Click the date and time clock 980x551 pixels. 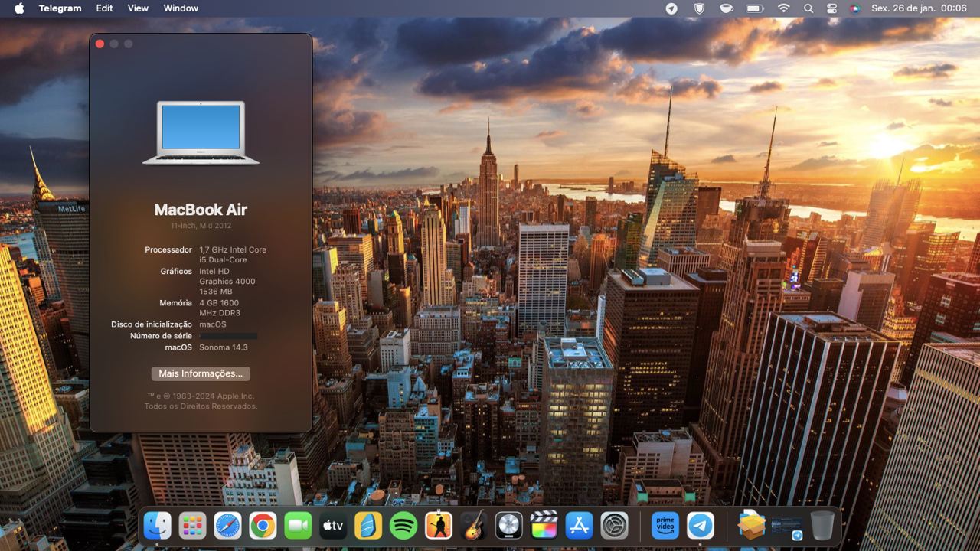coord(919,8)
